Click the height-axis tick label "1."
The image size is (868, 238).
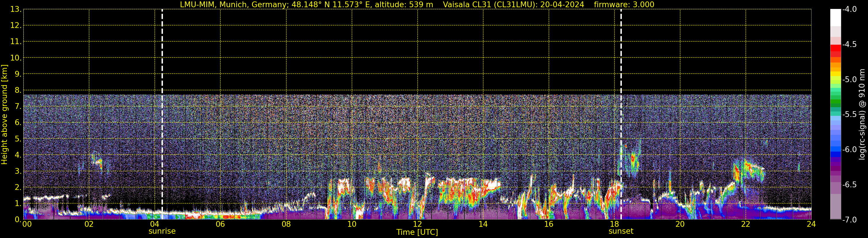(x=18, y=204)
